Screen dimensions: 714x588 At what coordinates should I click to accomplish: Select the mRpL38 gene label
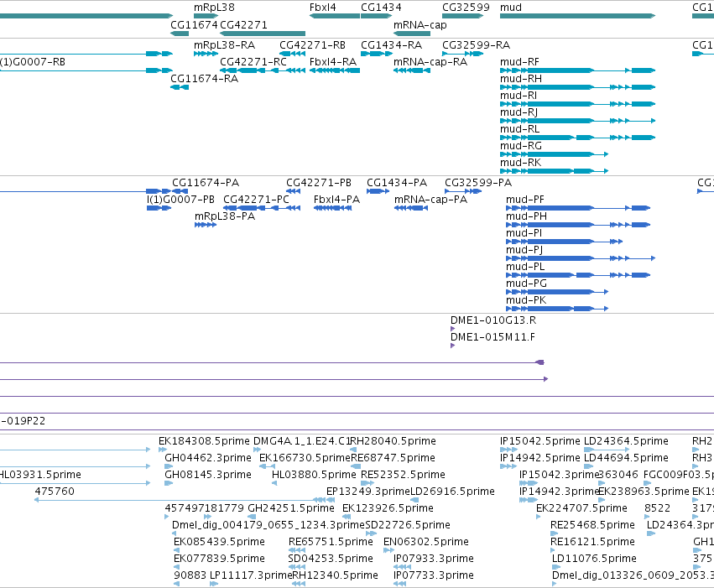coord(214,8)
